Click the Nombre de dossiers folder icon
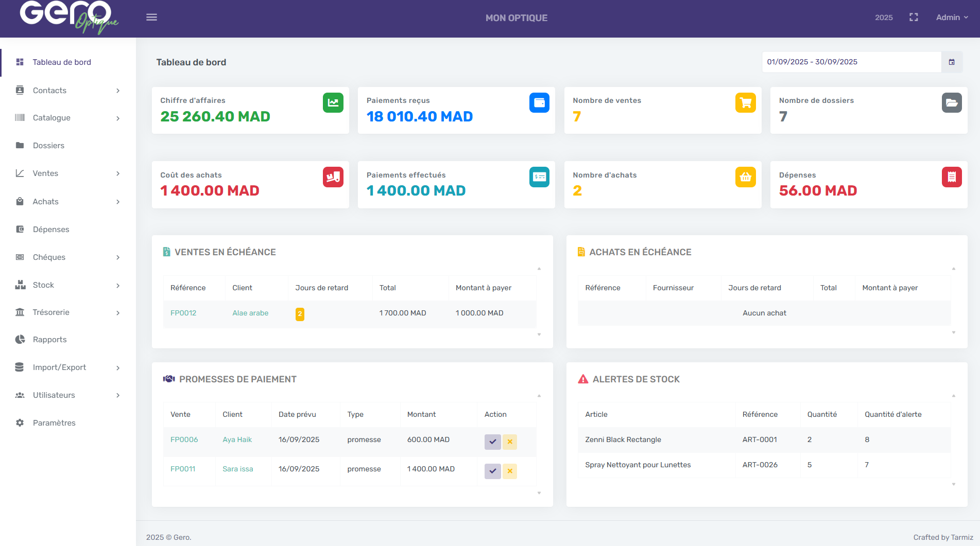The width and height of the screenshot is (980, 546). click(x=952, y=102)
